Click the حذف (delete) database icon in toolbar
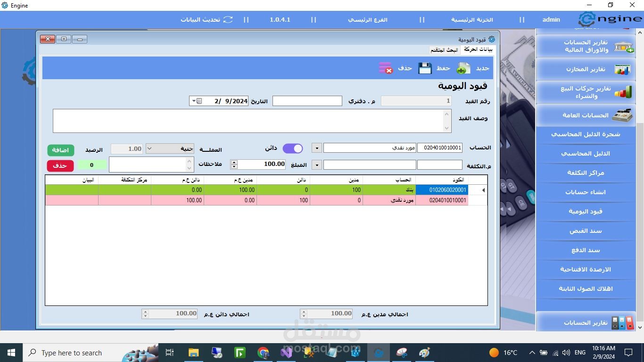The image size is (644, 362). pyautogui.click(x=386, y=68)
